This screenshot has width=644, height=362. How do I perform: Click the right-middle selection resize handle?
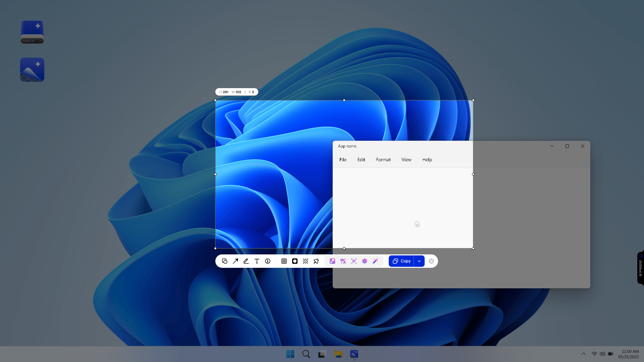[473, 174]
